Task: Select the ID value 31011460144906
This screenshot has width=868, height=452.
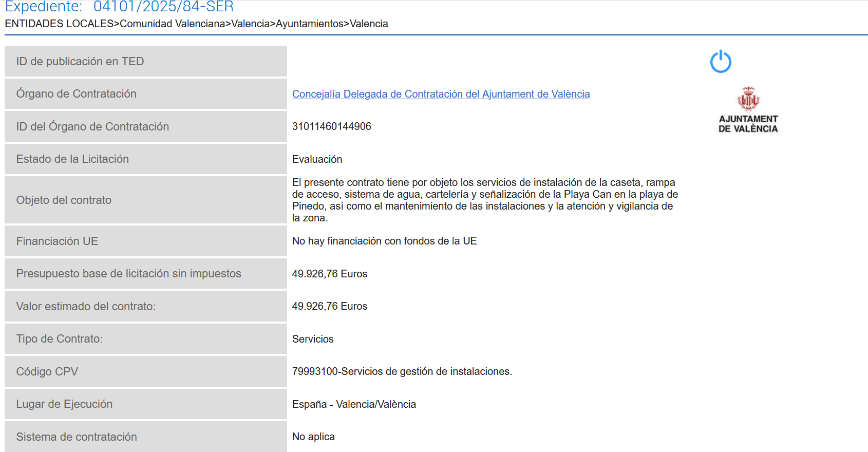Action: (x=332, y=126)
